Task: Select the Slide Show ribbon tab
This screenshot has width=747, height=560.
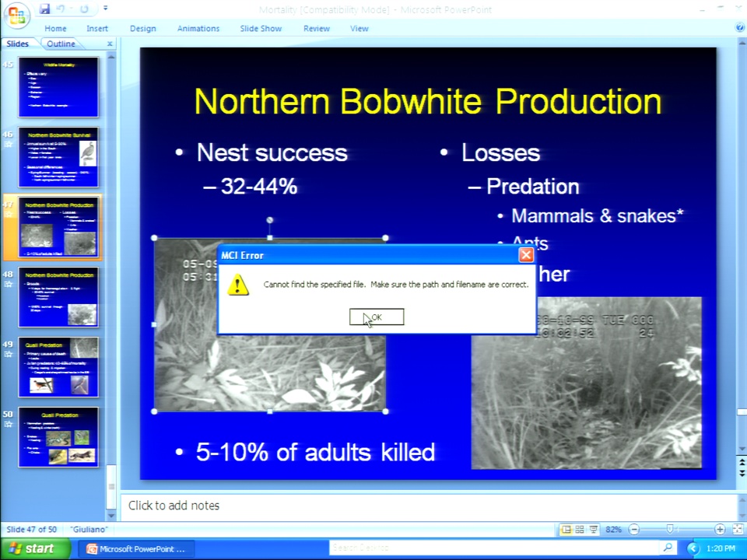Action: [261, 29]
